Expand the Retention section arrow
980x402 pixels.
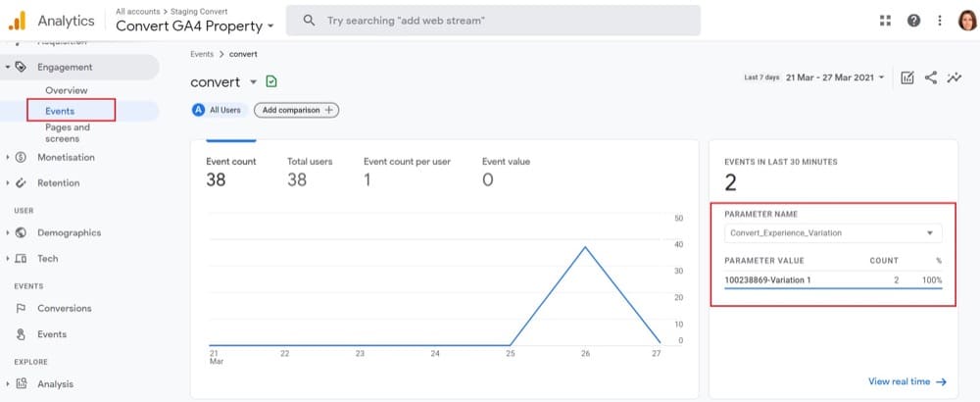coord(7,183)
